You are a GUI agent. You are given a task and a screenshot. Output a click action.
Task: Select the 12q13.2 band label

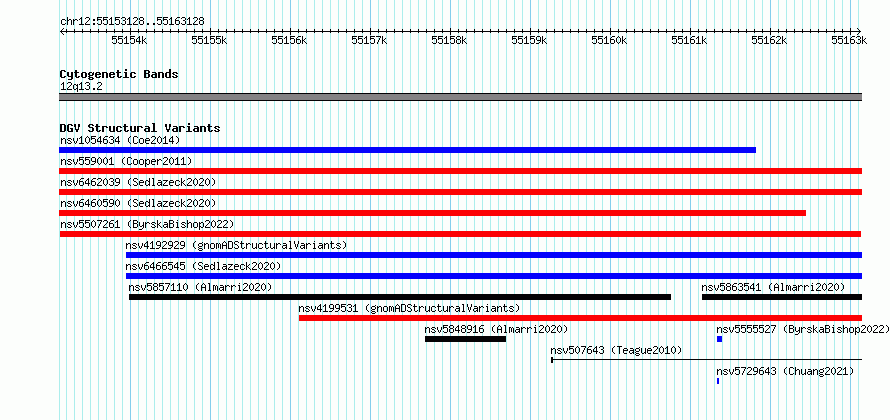81,87
